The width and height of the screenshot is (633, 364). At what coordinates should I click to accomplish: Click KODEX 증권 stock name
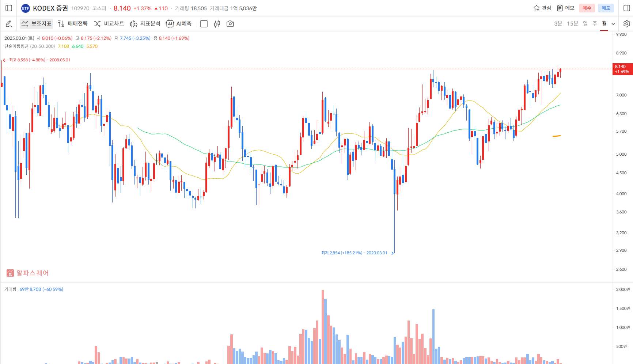[50, 8]
